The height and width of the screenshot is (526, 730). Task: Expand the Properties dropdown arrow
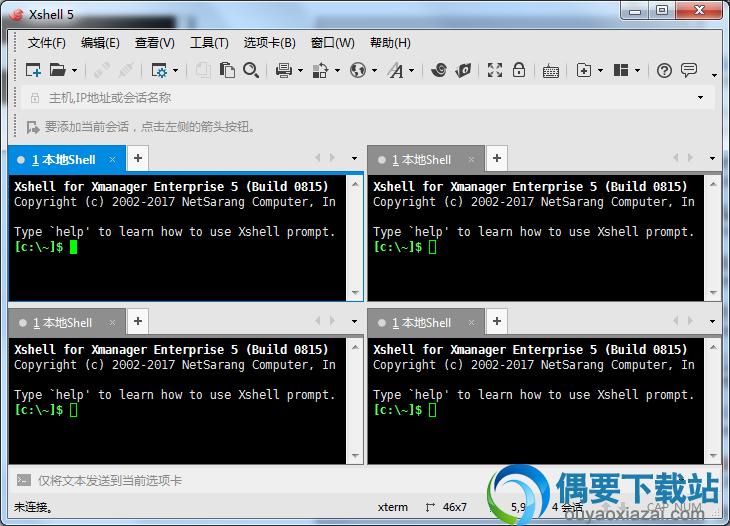[176, 71]
